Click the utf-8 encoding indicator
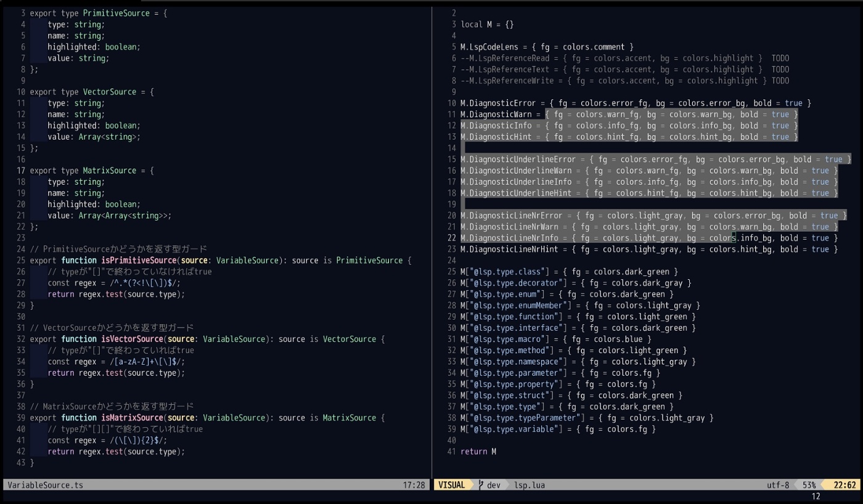 tap(778, 485)
